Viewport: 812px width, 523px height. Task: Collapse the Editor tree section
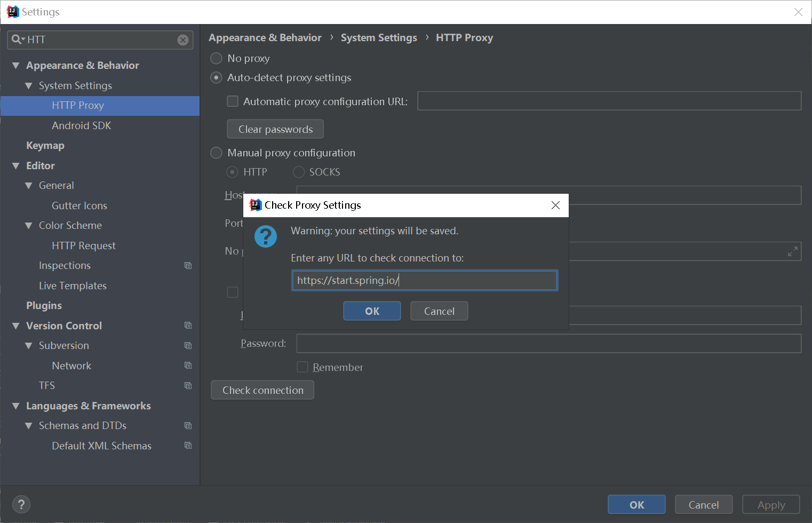point(15,165)
